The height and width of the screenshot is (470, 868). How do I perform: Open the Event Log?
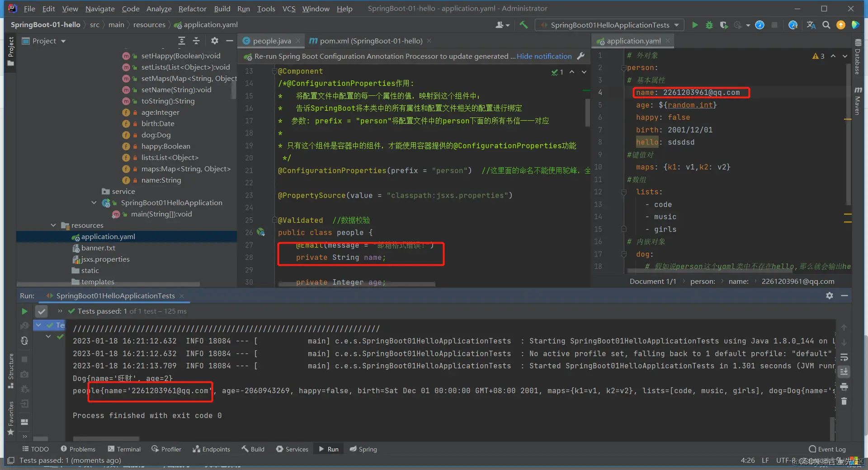[x=827, y=449]
